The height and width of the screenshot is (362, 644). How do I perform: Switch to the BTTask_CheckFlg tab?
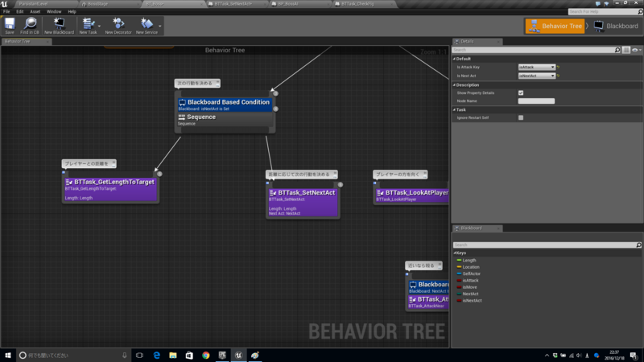364,4
